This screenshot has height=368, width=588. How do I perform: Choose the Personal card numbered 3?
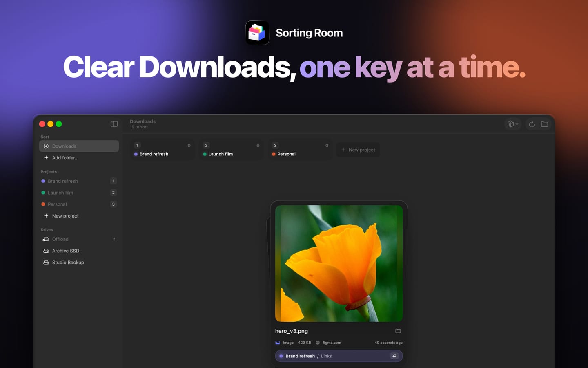300,150
